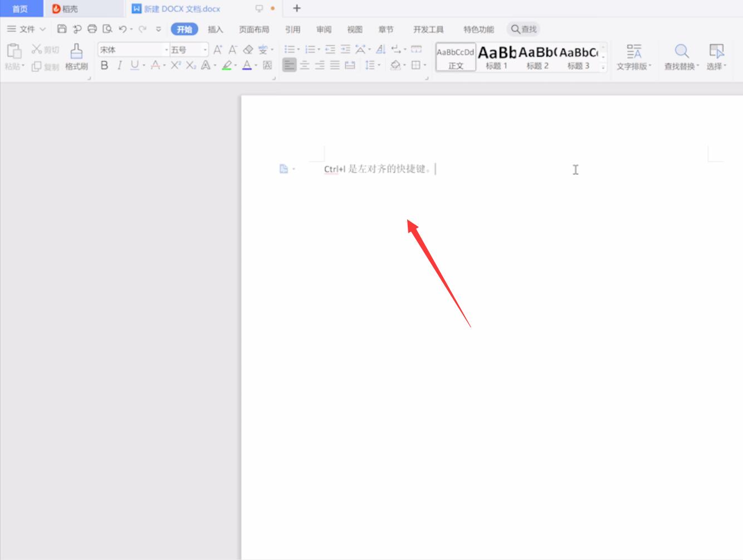Open the Review (审阅) tab

pos(324,30)
